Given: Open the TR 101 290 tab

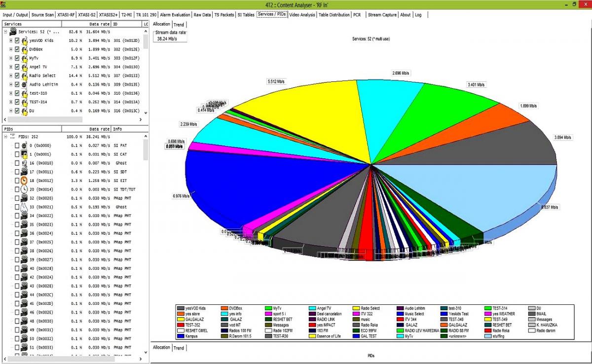Looking at the screenshot, I should pyautogui.click(x=146, y=15).
